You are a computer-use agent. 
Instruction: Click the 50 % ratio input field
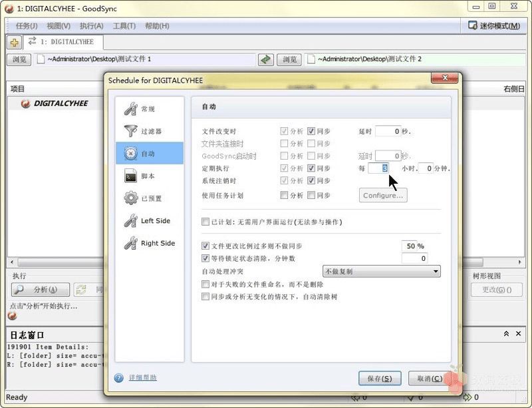409,246
